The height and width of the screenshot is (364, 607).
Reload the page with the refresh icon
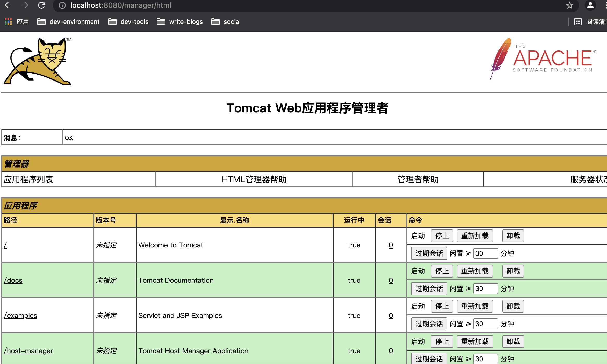point(41,5)
